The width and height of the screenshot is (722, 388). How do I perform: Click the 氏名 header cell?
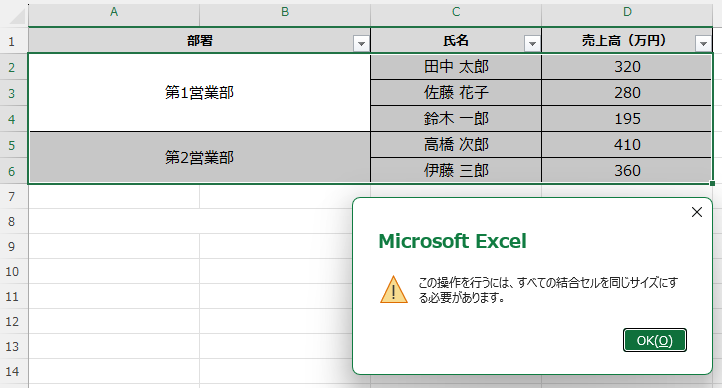click(x=456, y=41)
